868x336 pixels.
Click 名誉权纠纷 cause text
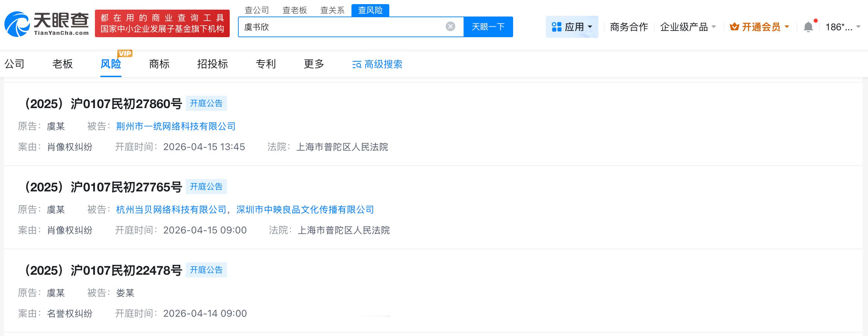pyautogui.click(x=70, y=314)
